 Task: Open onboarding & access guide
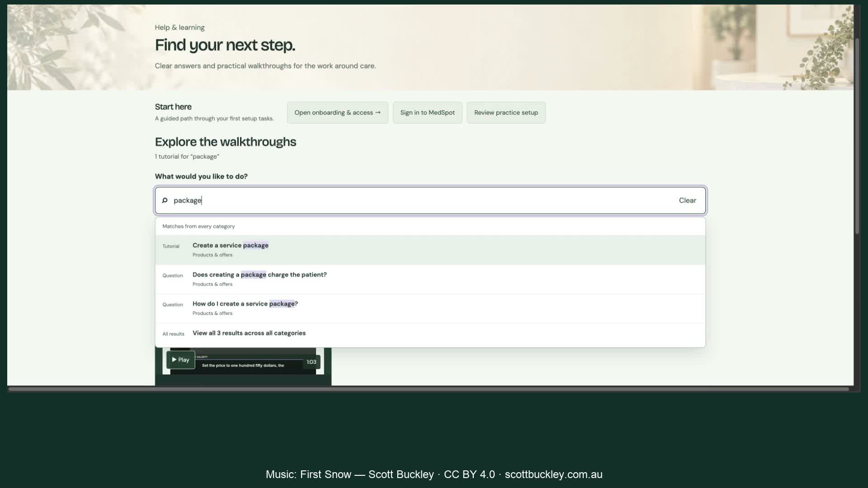tap(337, 113)
